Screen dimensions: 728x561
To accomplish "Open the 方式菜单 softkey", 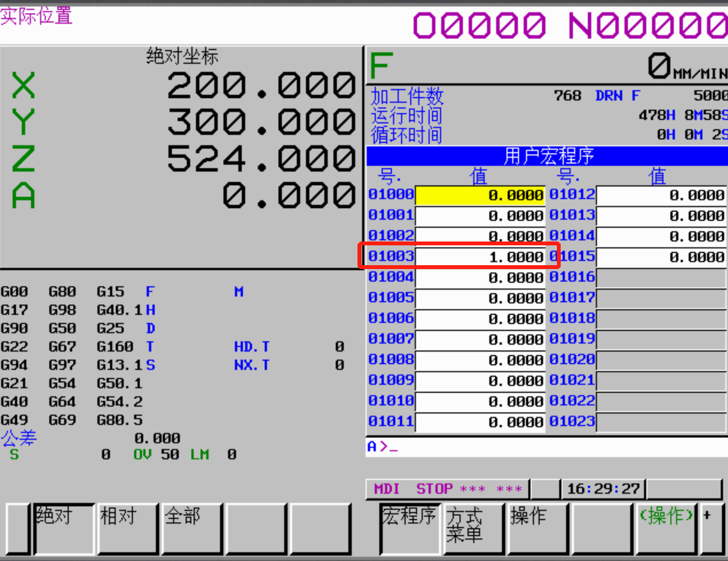I will point(474,527).
